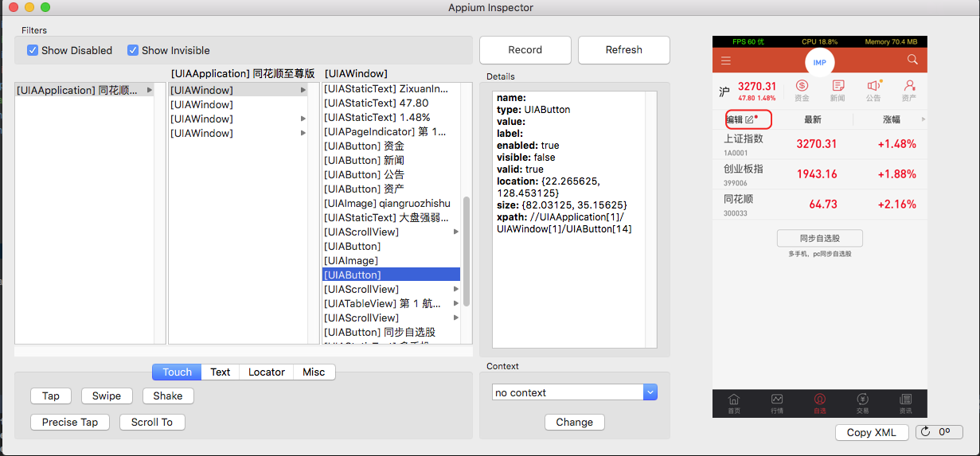980x456 pixels.
Task: Click the 1943.16 price value
Action: (817, 174)
